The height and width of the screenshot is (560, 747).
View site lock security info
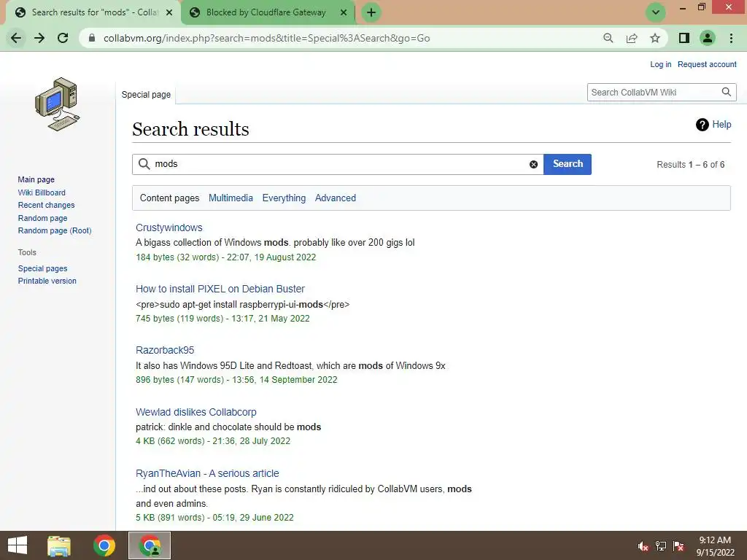click(x=92, y=38)
